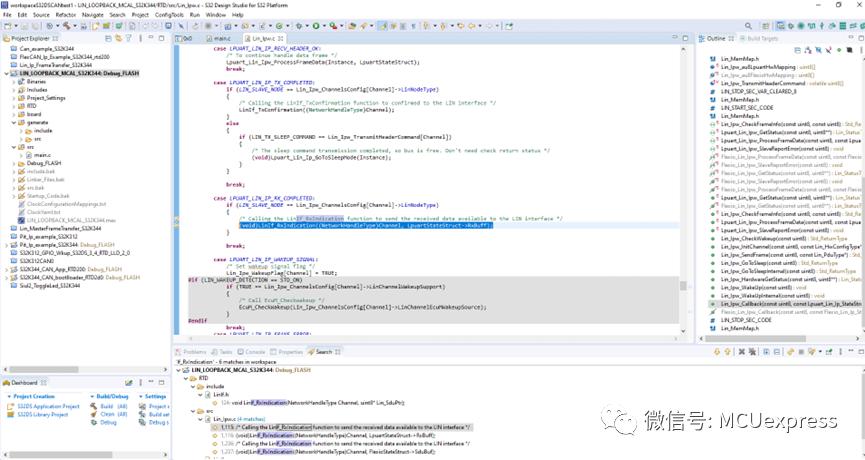This screenshot has width=865, height=460.
Task: Select search match on line 1,116
Action: click(x=328, y=435)
